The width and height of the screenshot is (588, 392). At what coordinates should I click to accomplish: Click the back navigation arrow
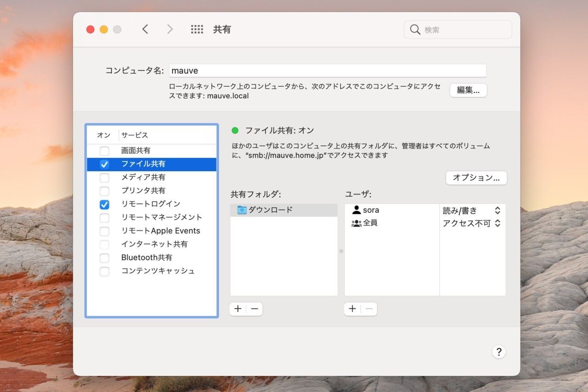click(145, 29)
